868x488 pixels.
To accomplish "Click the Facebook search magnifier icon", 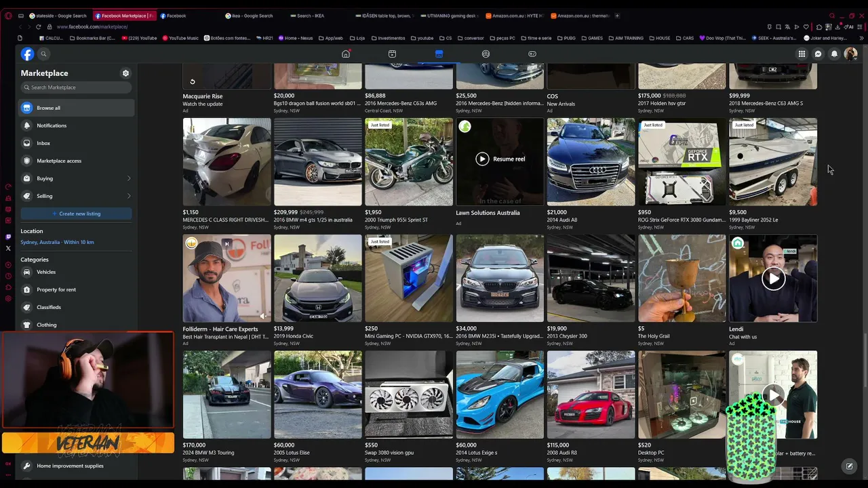I will click(x=43, y=54).
